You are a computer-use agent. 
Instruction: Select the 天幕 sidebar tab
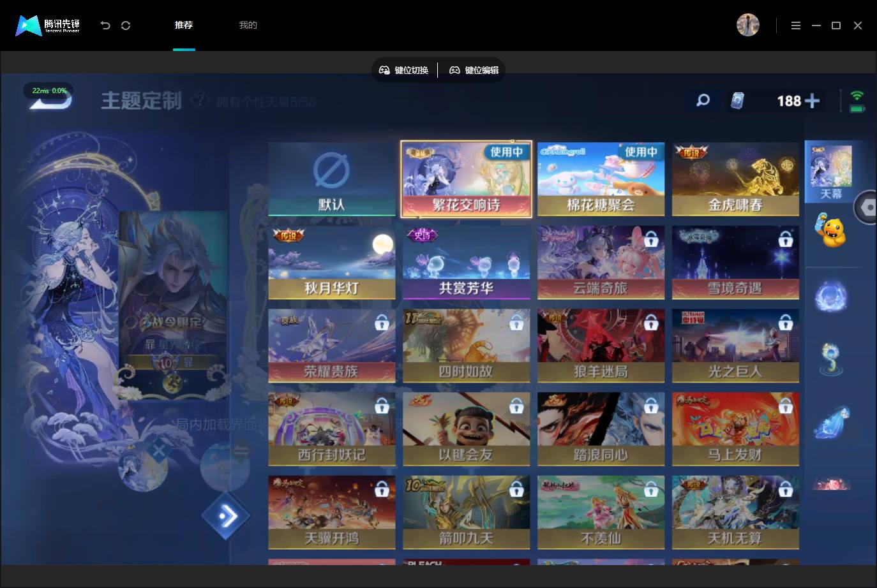[830, 172]
